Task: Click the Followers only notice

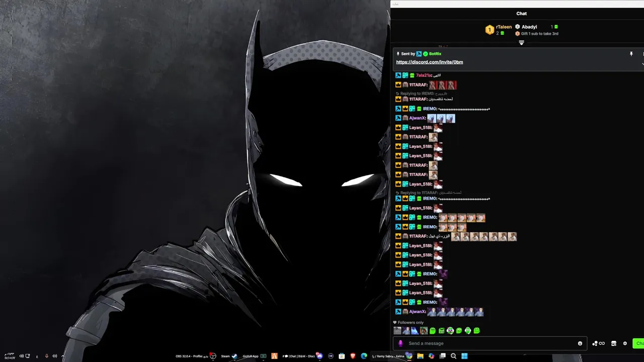Action: tap(409, 323)
